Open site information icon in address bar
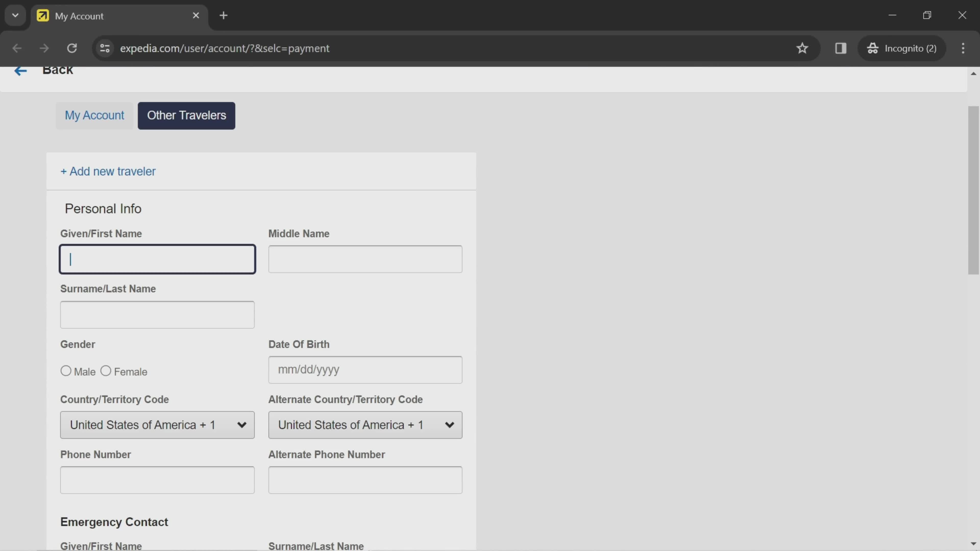980x551 pixels. coord(105,48)
